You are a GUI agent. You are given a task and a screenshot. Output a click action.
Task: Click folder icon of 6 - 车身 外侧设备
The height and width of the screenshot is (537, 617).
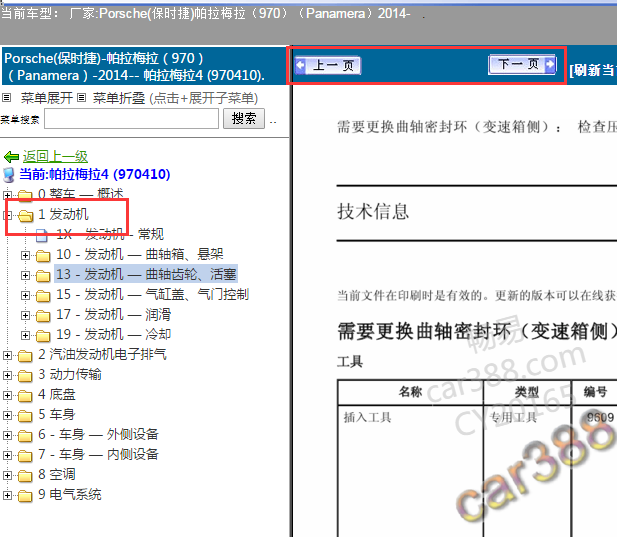pos(25,436)
